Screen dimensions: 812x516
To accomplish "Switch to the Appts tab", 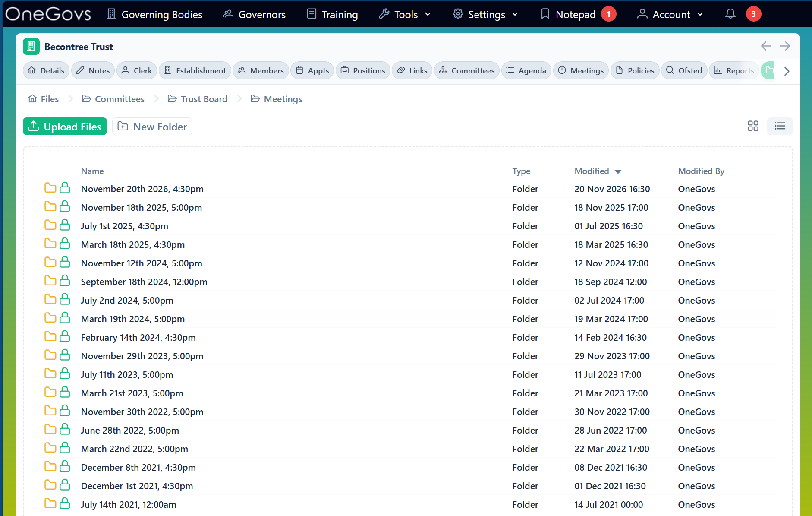I will (x=312, y=70).
